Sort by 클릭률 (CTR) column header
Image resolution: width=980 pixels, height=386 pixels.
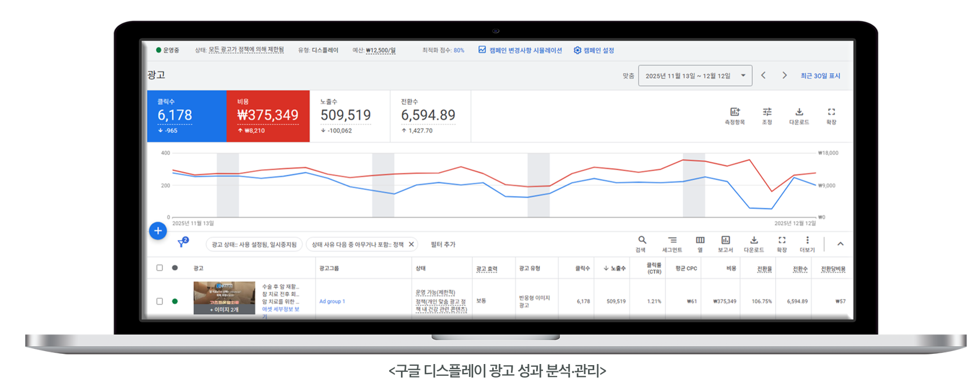tap(654, 268)
